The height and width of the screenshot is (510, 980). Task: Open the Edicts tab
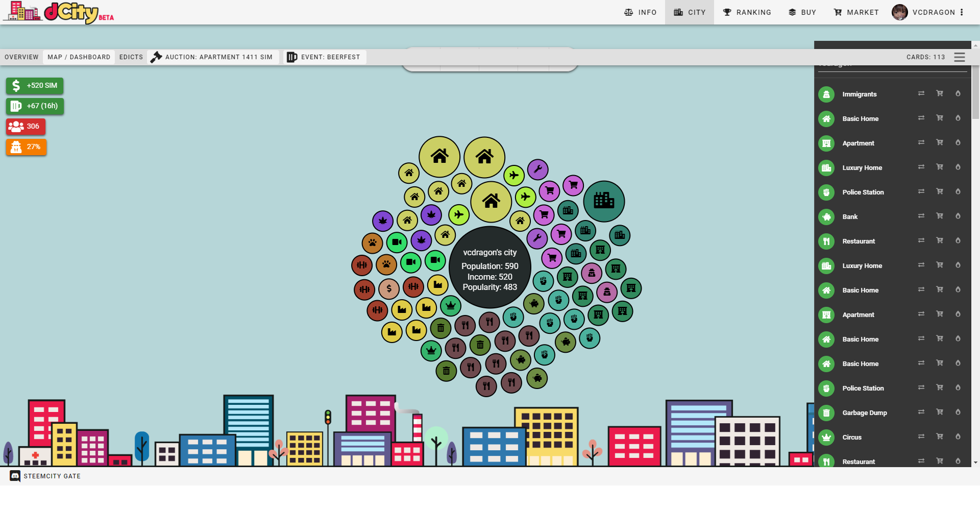coord(131,57)
